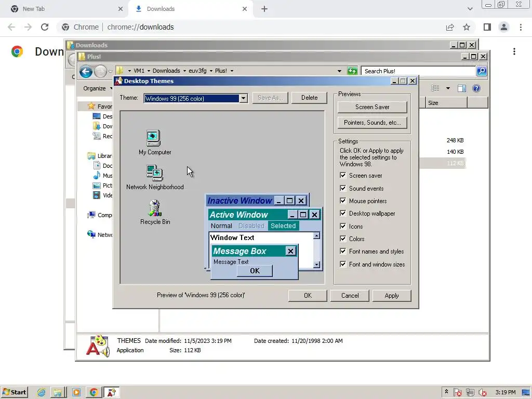This screenshot has width=532, height=399.
Task: Disable Font and window sizes
Action: click(x=343, y=264)
